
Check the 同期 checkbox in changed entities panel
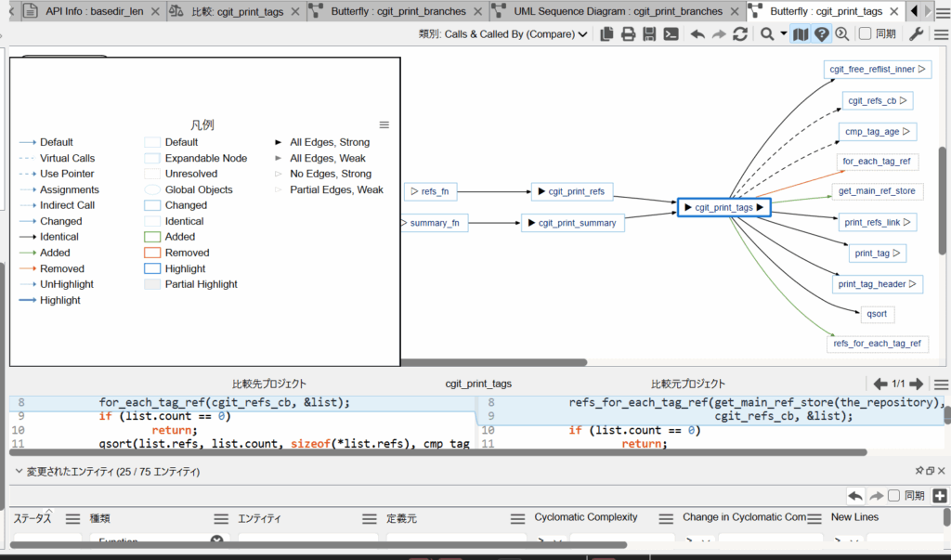point(893,496)
